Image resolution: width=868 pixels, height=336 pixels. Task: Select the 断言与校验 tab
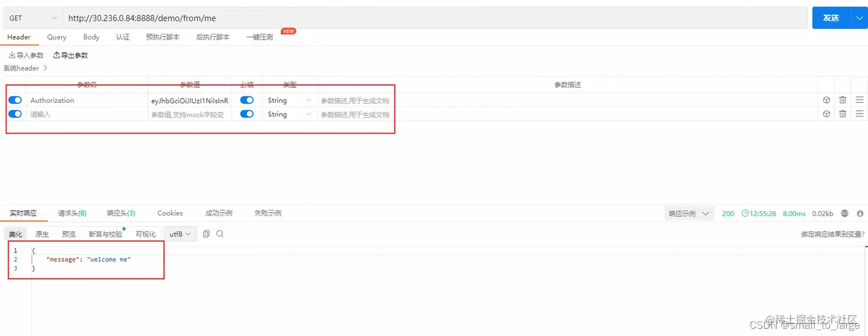[106, 234]
